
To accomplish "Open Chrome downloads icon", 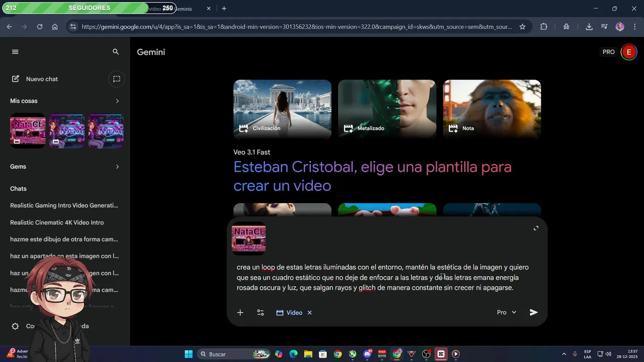I will click(x=589, y=27).
